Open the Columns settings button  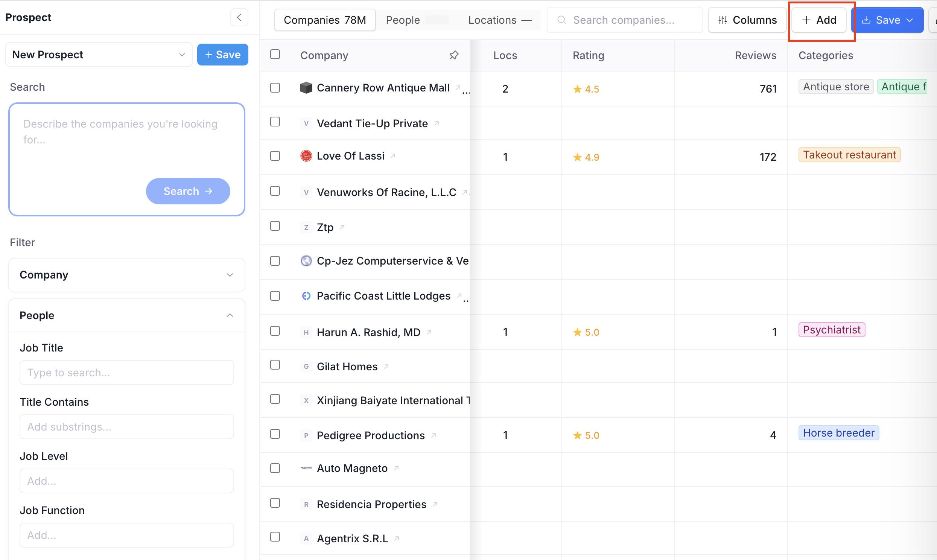click(747, 20)
